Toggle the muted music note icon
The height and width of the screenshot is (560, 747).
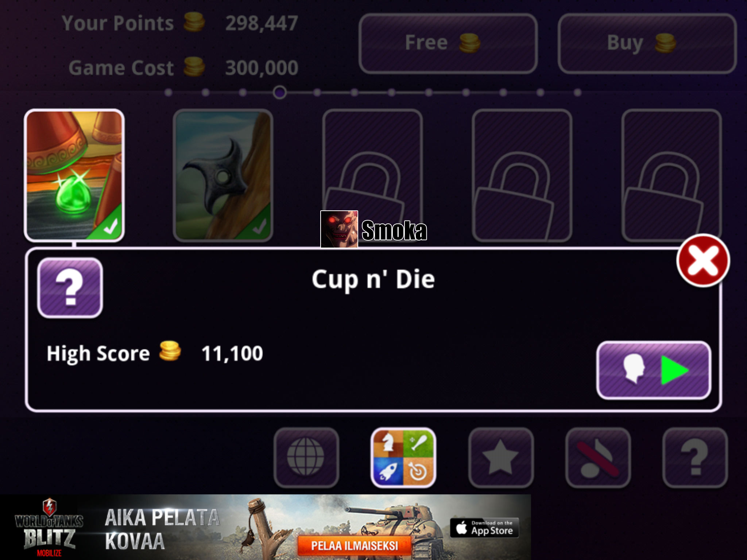click(x=598, y=457)
